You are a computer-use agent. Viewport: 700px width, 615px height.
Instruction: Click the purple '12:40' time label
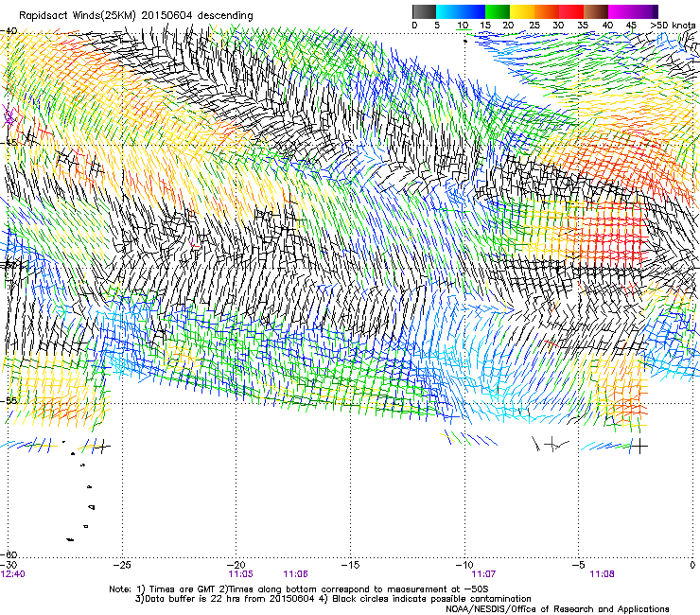12,574
